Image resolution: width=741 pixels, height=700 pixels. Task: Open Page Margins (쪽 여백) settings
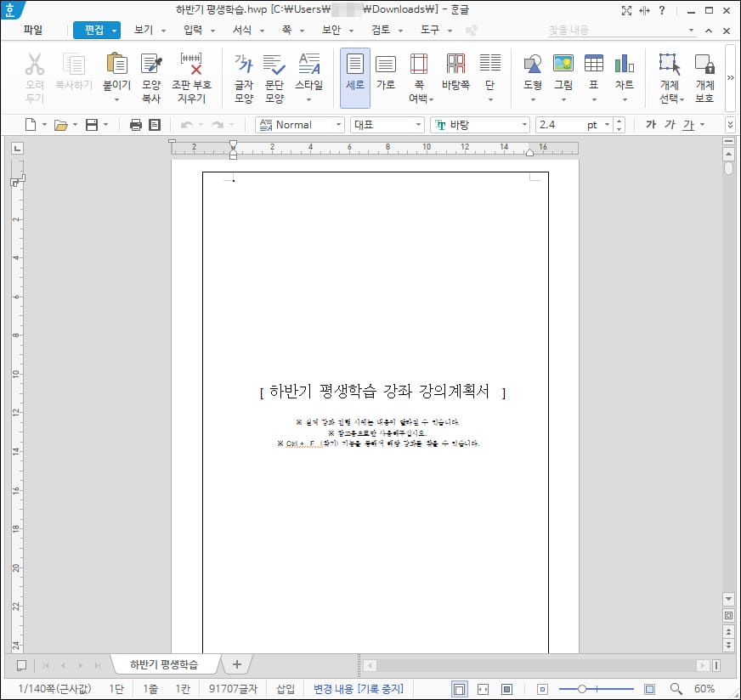coord(419,78)
